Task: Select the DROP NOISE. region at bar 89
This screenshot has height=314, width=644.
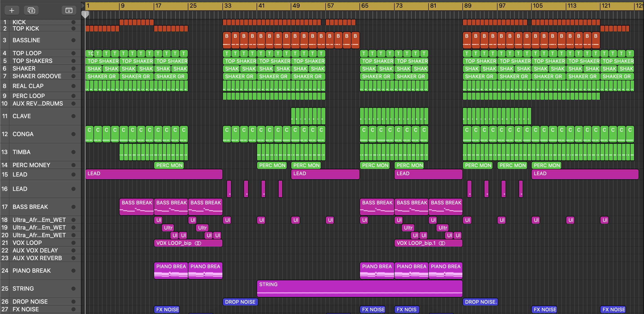Action: (480, 302)
